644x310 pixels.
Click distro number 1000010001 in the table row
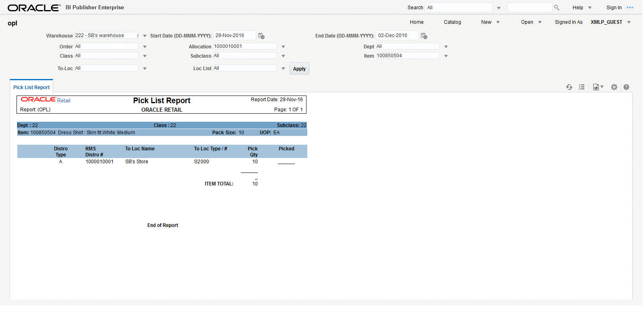click(x=99, y=162)
